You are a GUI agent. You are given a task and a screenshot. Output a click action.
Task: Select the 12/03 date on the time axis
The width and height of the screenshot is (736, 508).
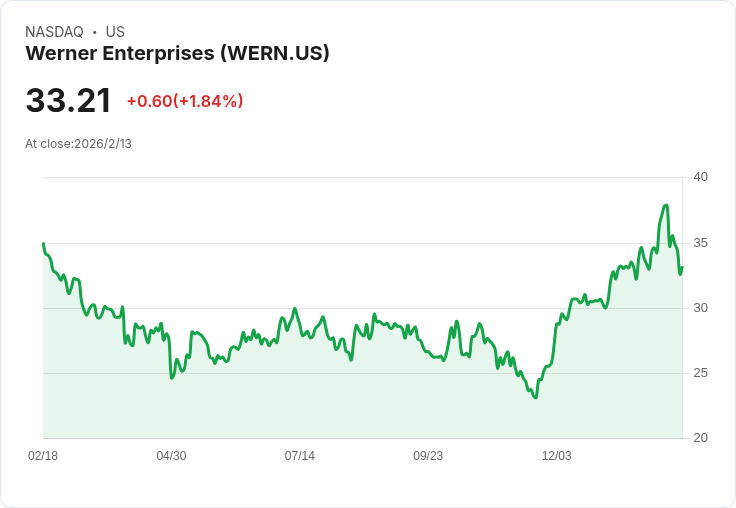(556, 456)
